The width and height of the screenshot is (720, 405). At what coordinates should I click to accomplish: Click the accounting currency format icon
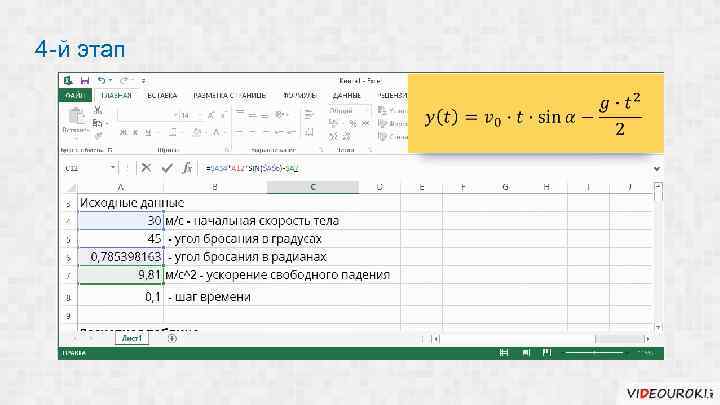point(334,123)
